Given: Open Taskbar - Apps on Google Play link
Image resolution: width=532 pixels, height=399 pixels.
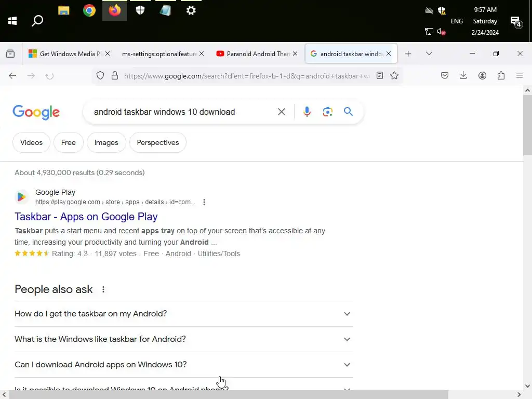Looking at the screenshot, I should click(x=86, y=217).
